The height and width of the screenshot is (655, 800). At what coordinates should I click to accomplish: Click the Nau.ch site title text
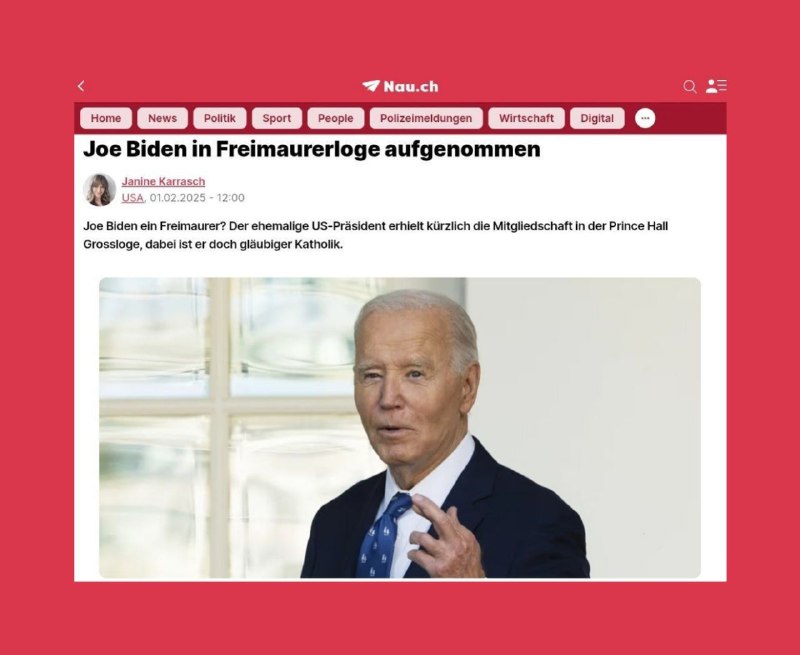[411, 87]
